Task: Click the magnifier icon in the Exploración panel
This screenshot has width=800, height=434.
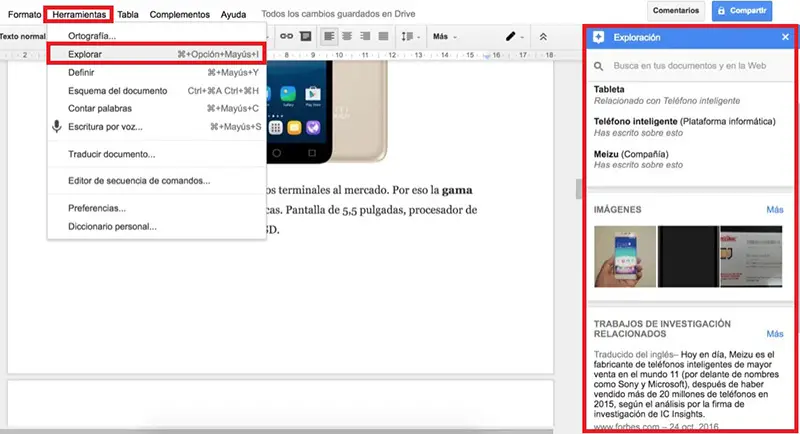Action: coord(598,66)
